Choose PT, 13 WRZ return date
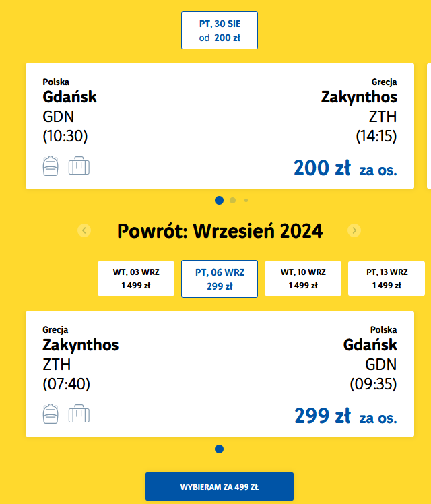The image size is (431, 504). pos(387,279)
